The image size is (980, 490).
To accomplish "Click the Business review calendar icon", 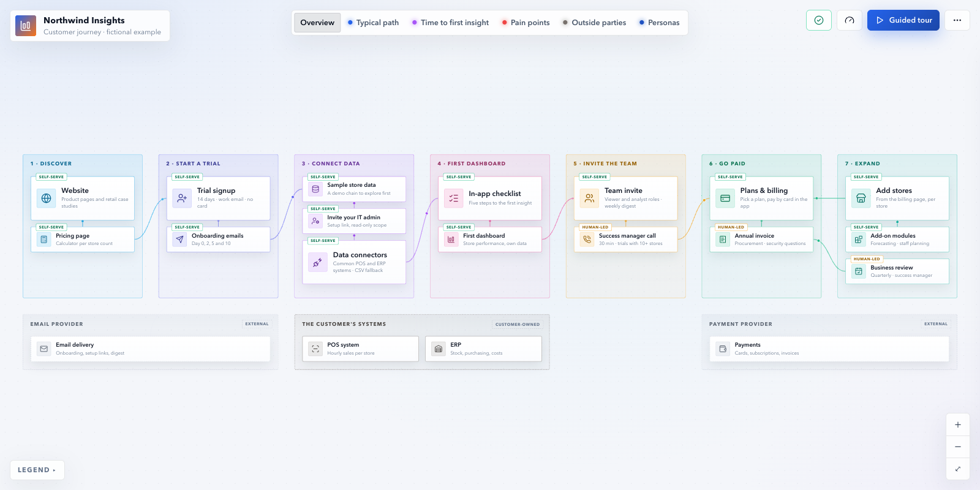I will click(859, 271).
